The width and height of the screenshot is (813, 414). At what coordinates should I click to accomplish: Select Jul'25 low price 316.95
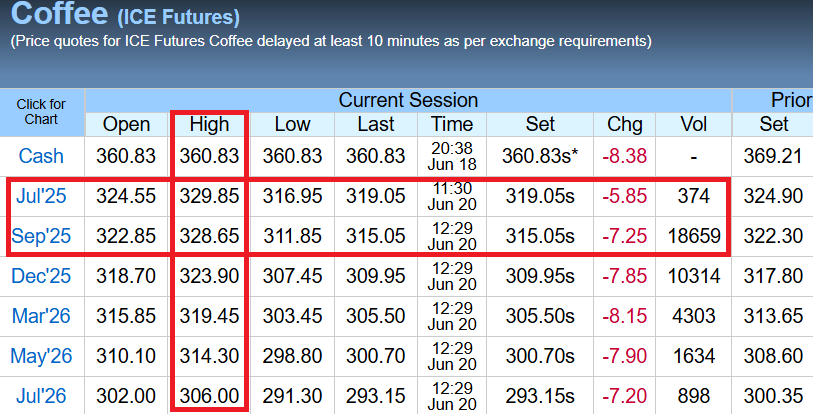[x=292, y=196]
